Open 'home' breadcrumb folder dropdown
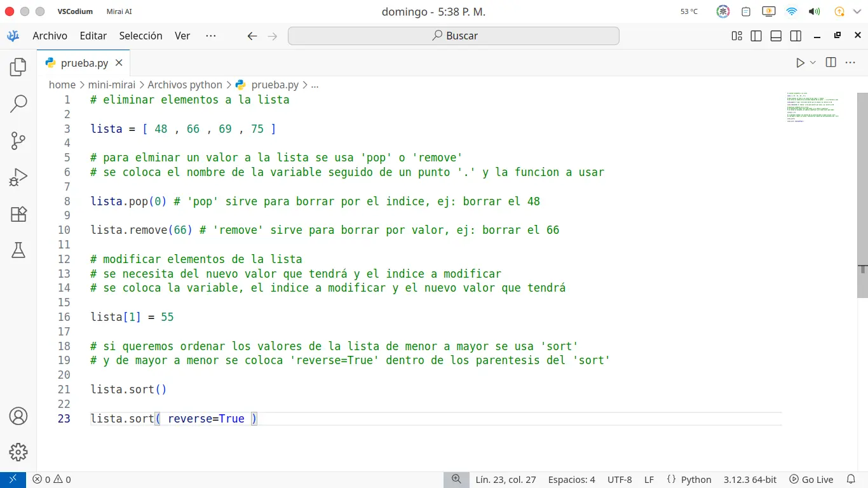 pyautogui.click(x=62, y=85)
